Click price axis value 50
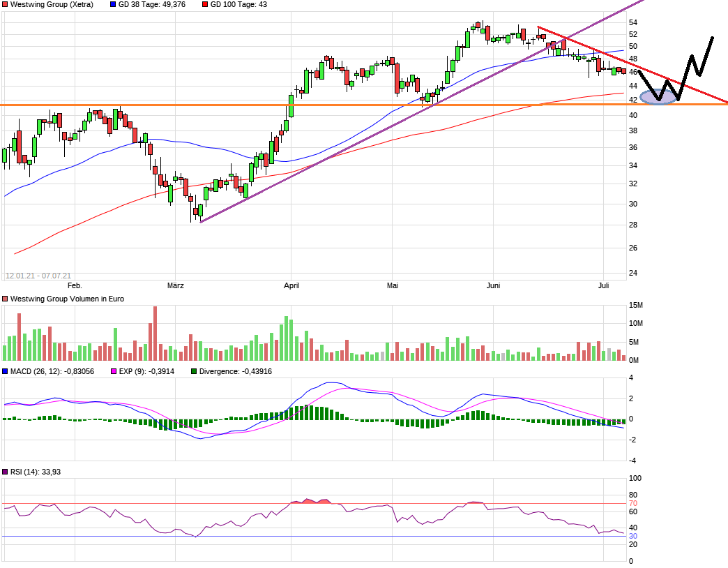Screen dimensions: 728x568 point(633,47)
